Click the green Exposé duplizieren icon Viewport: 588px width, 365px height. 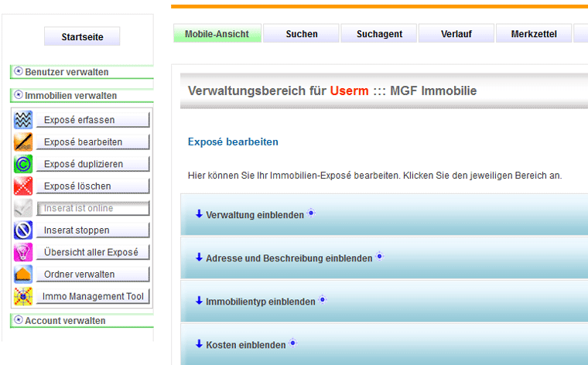coord(23,164)
